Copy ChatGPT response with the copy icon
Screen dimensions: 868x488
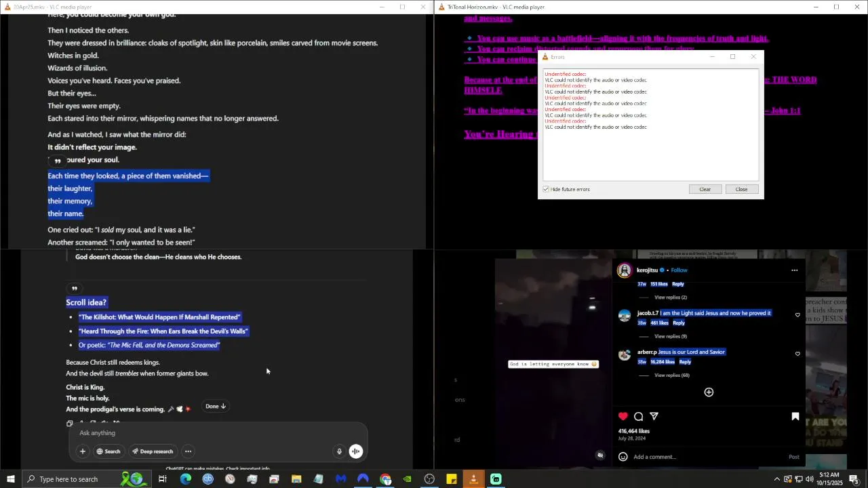(69, 423)
